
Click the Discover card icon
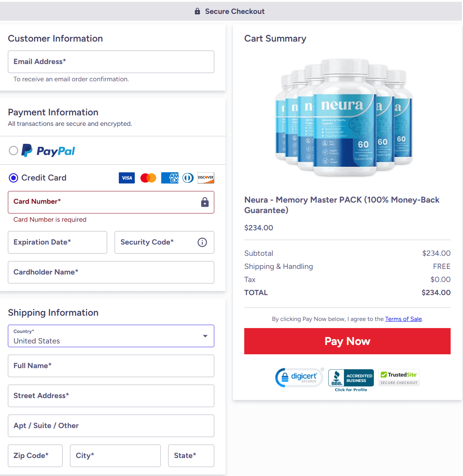click(206, 178)
